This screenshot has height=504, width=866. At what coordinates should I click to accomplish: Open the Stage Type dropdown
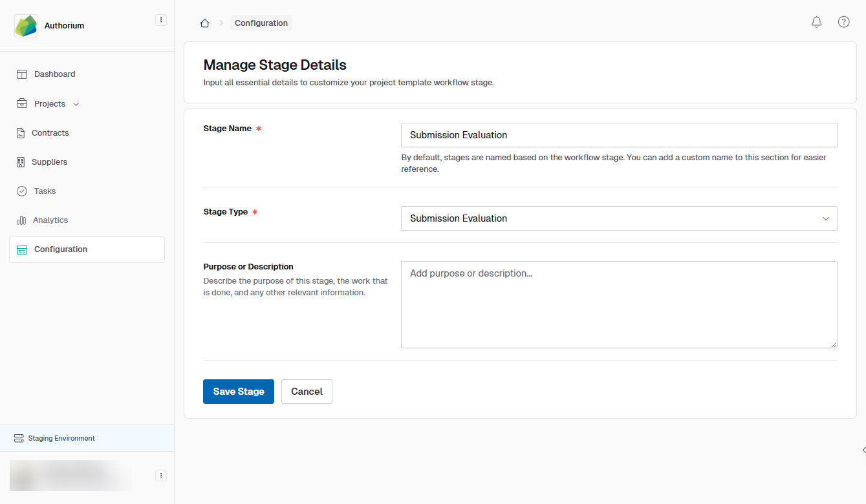tap(618, 218)
